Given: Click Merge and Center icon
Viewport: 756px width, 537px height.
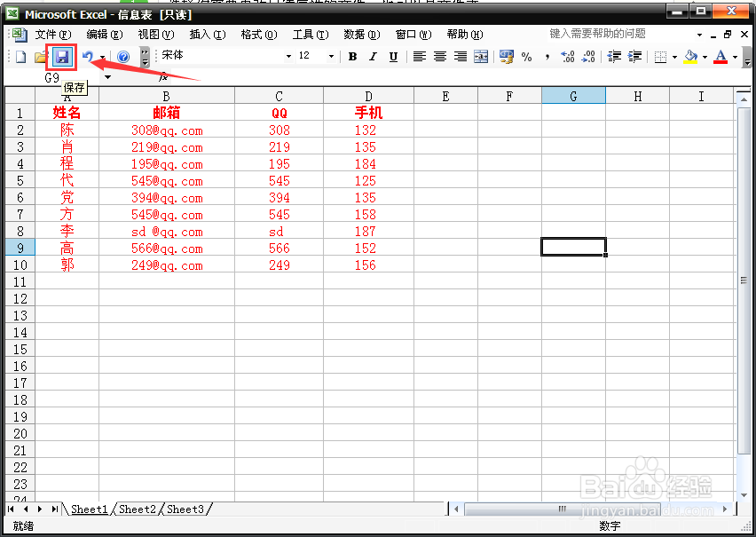Looking at the screenshot, I should coord(481,57).
